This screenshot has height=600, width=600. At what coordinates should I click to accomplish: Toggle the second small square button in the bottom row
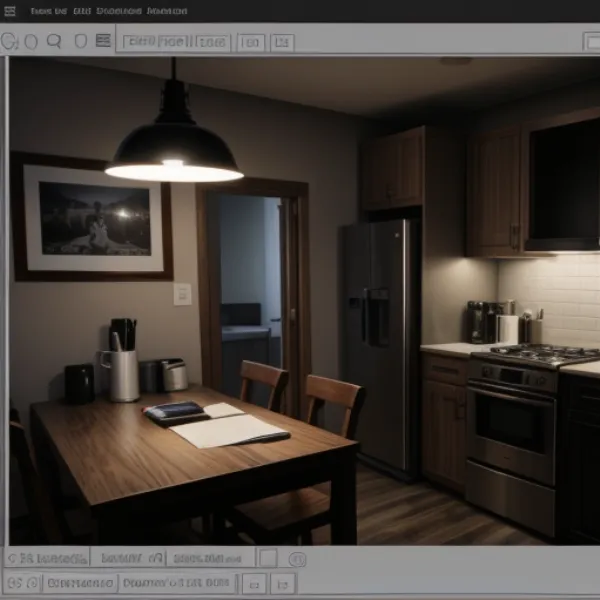coord(283,583)
